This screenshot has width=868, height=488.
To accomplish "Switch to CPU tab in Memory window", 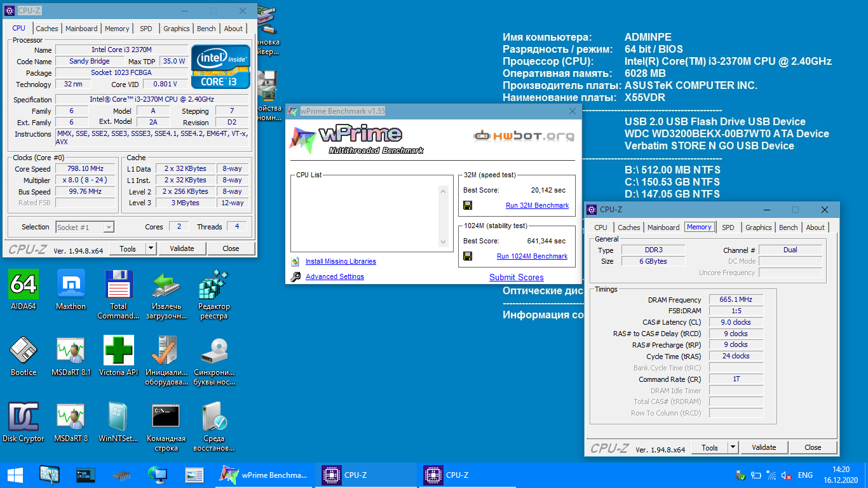I will (x=601, y=227).
